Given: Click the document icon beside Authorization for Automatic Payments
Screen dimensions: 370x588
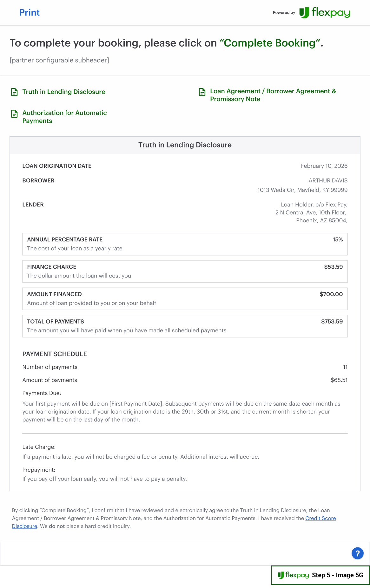Looking at the screenshot, I should [x=14, y=114].
